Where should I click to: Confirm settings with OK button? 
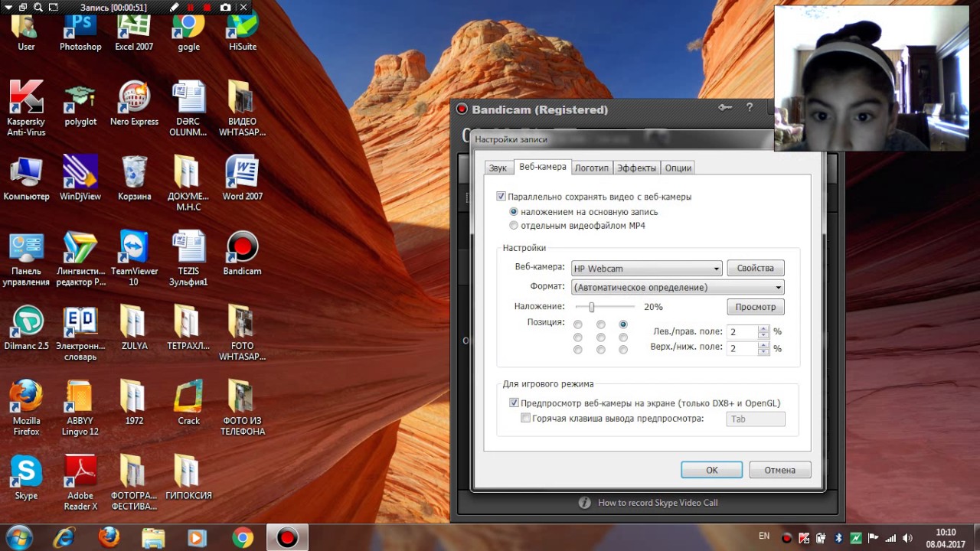[x=712, y=470]
